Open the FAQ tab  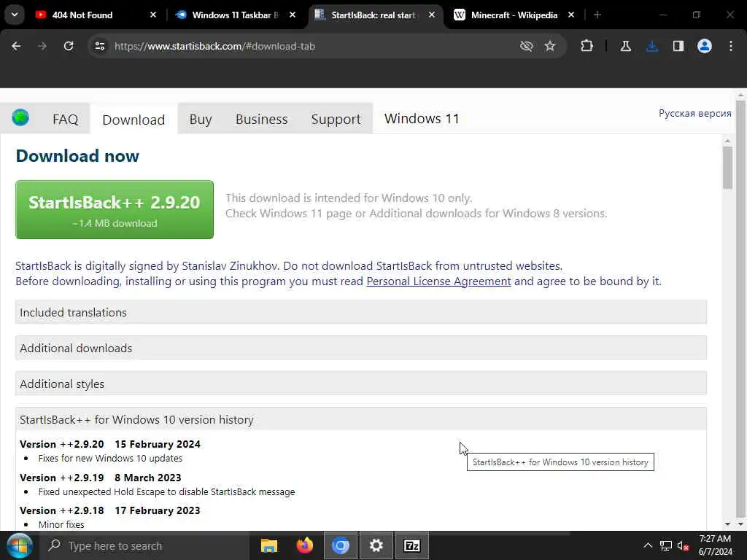65,119
